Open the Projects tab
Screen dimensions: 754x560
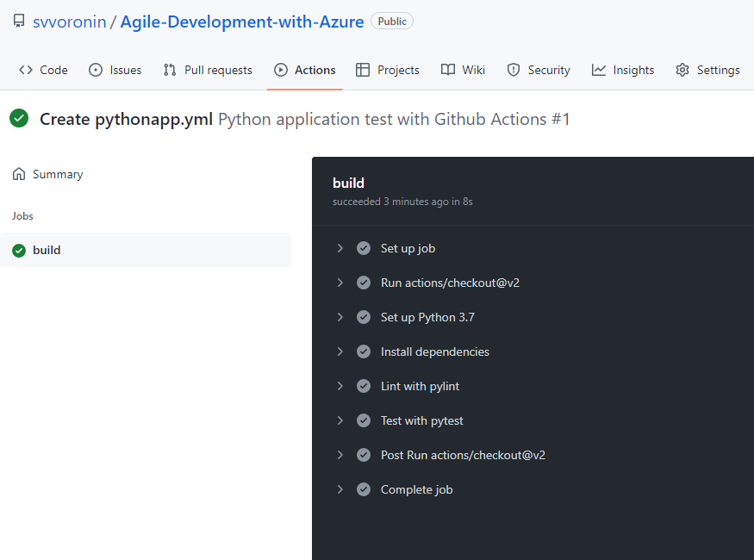[x=388, y=70]
